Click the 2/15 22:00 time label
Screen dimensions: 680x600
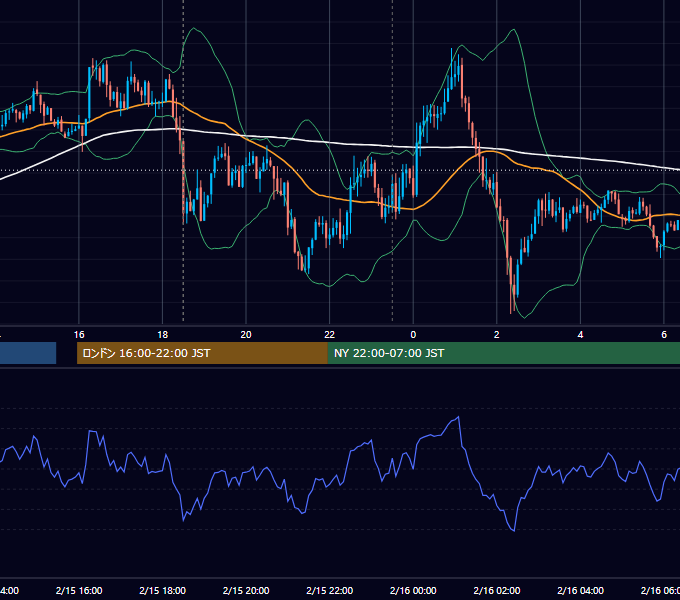pos(330,590)
